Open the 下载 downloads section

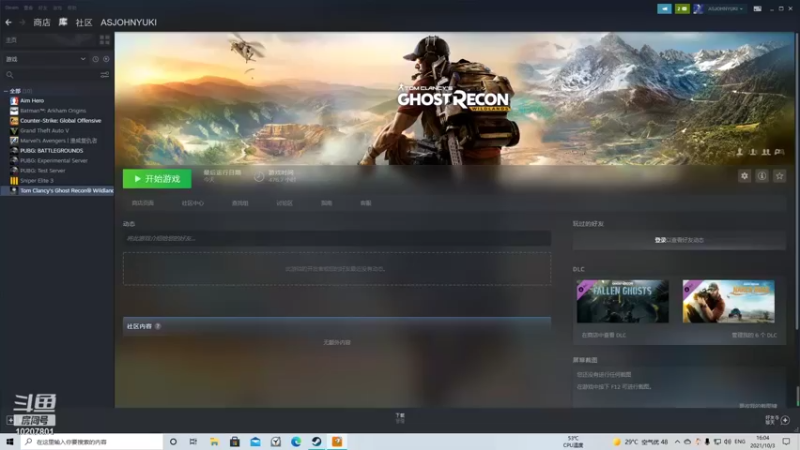click(x=400, y=417)
